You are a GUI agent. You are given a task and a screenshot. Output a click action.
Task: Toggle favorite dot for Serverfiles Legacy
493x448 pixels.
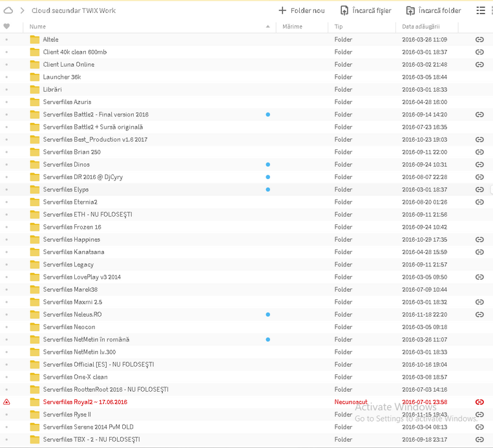[x=6, y=265]
